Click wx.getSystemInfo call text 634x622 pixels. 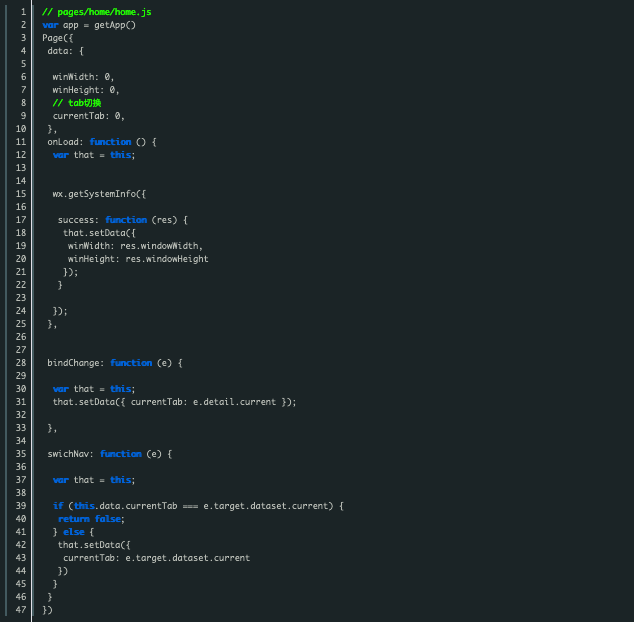(x=99, y=194)
